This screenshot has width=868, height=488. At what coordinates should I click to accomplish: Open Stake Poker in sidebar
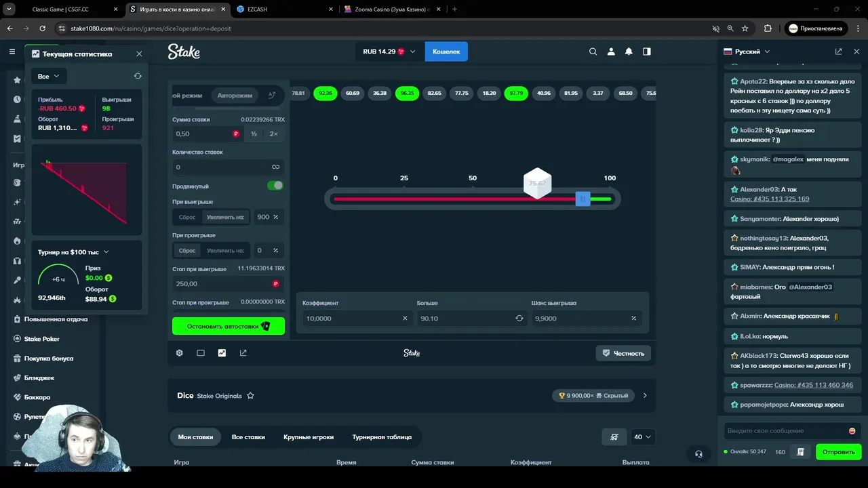click(42, 339)
